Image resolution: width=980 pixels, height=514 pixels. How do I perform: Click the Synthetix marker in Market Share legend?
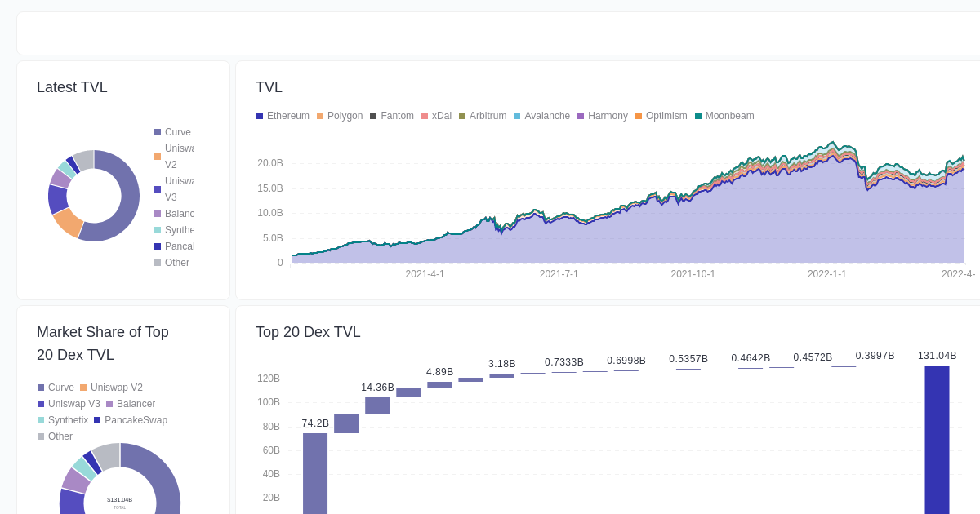click(x=39, y=420)
